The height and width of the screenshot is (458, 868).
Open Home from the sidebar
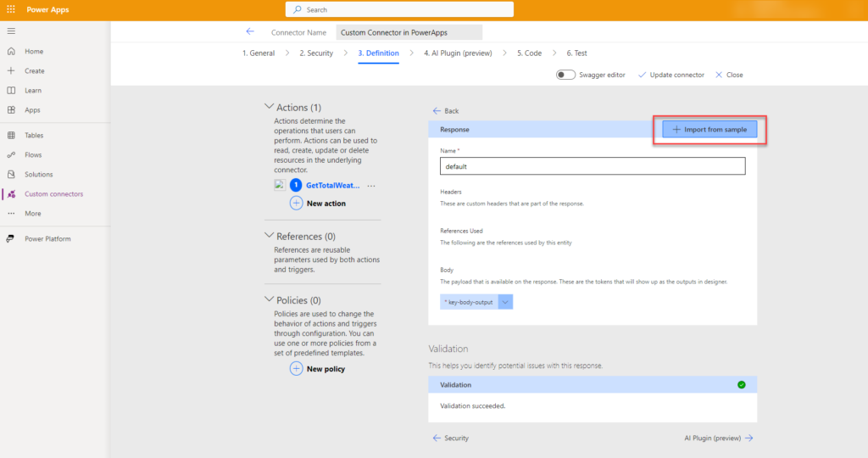[34, 52]
